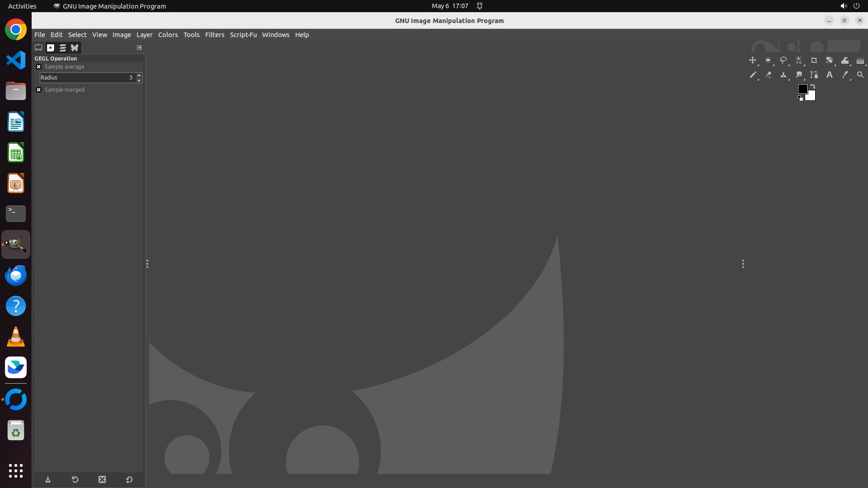
Task: Swap foreground and background colors
Action: click(812, 86)
